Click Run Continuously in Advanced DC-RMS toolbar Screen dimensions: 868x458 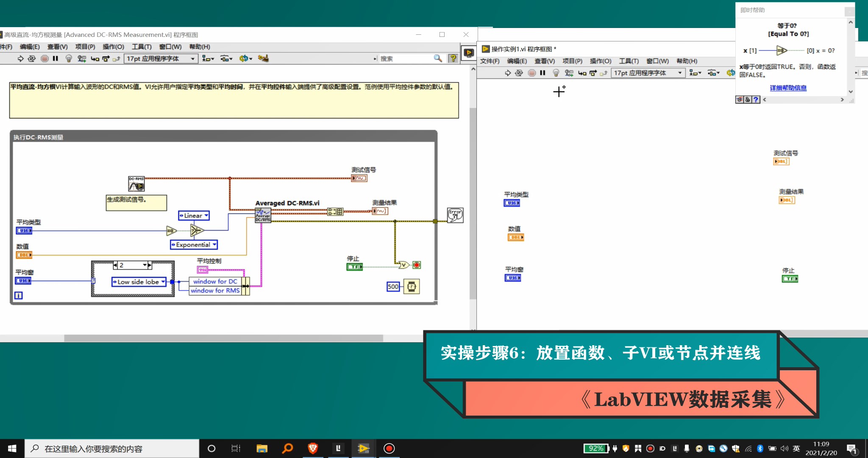click(x=32, y=59)
